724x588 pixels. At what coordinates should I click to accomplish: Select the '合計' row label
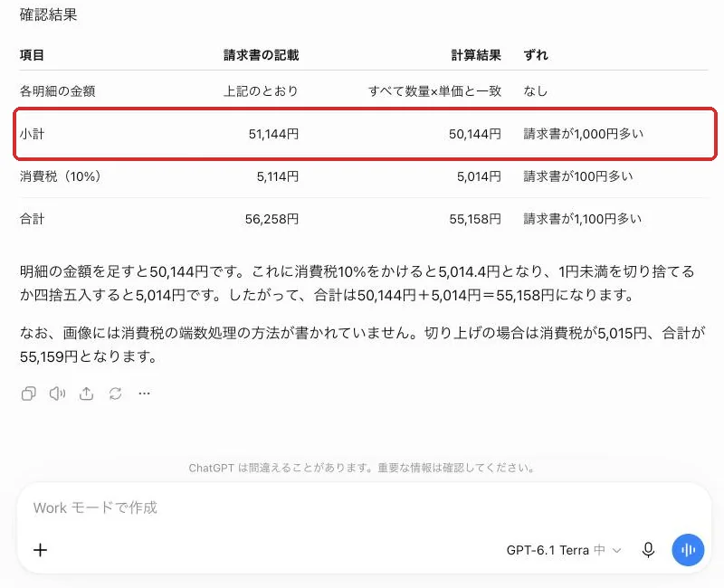pyautogui.click(x=32, y=219)
